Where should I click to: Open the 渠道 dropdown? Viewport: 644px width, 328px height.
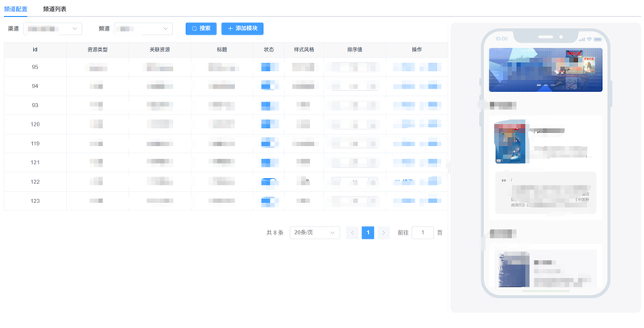click(x=53, y=29)
